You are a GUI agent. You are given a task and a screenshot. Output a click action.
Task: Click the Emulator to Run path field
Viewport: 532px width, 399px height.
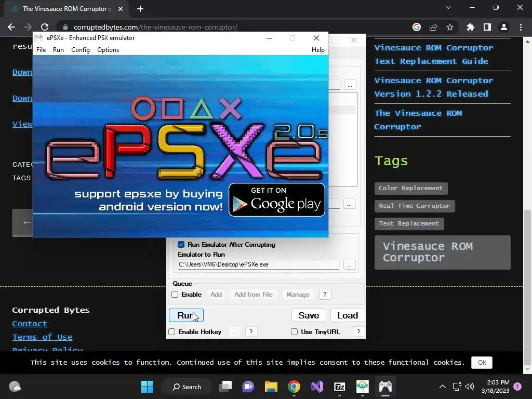[x=258, y=264]
